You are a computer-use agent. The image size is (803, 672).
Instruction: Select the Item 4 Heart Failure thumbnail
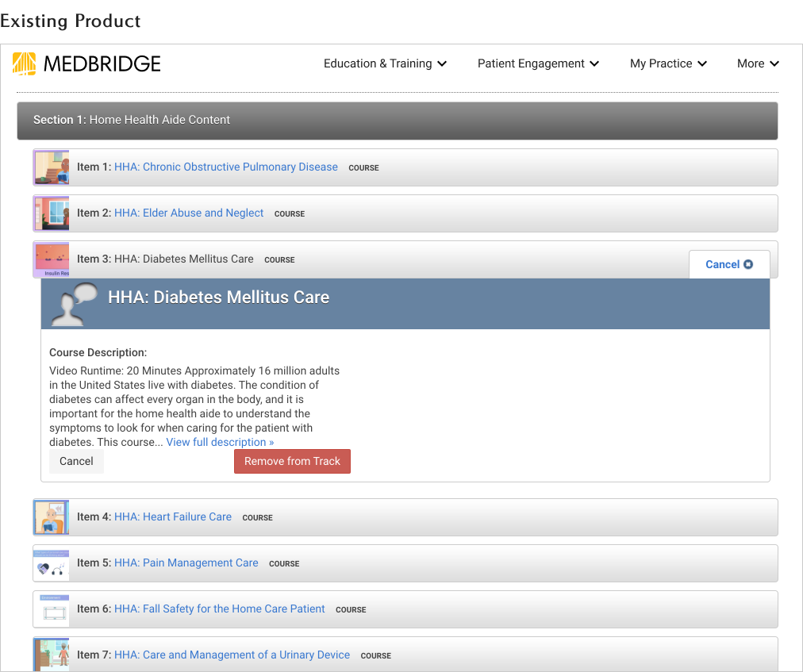click(52, 517)
